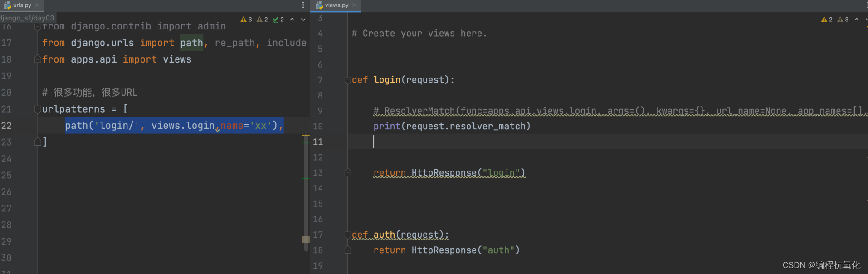Click 'apps.api' in the import line
Image resolution: width=868 pixels, height=274 pixels.
click(93, 59)
